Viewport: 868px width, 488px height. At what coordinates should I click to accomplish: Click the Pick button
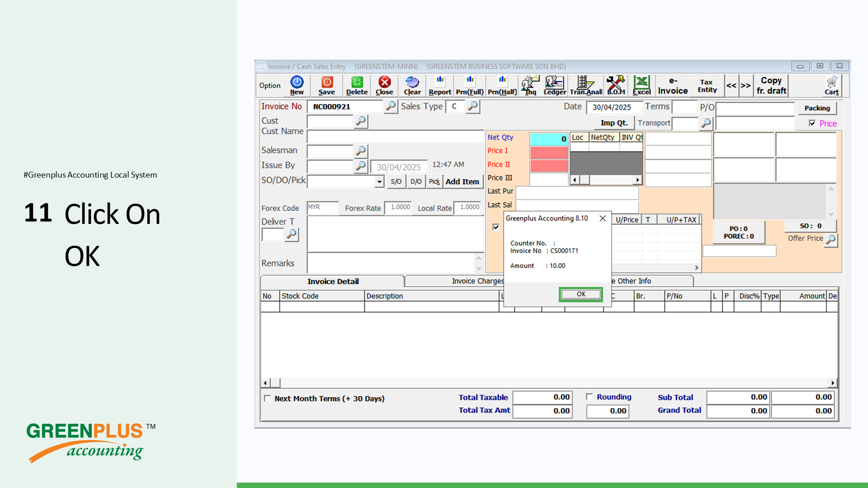coord(434,182)
